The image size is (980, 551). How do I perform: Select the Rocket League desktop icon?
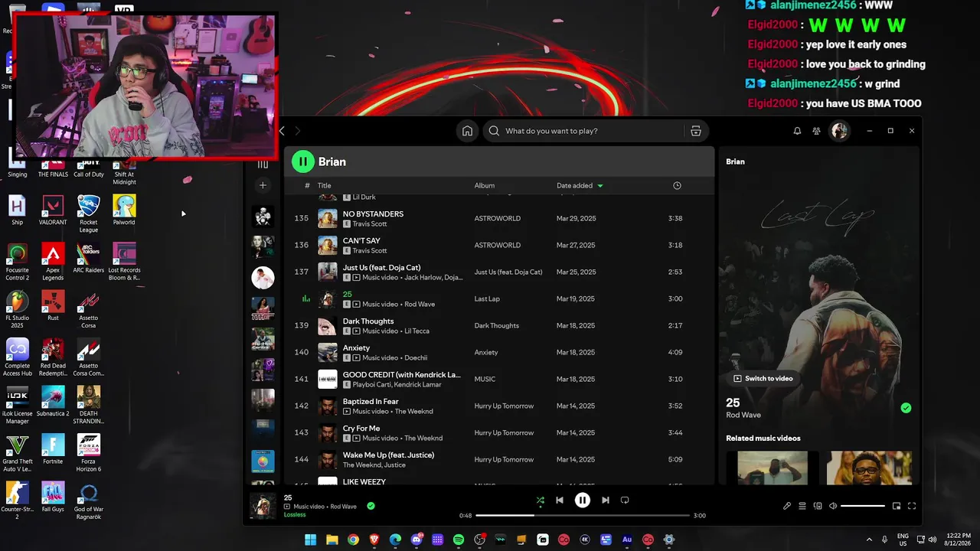(89, 213)
